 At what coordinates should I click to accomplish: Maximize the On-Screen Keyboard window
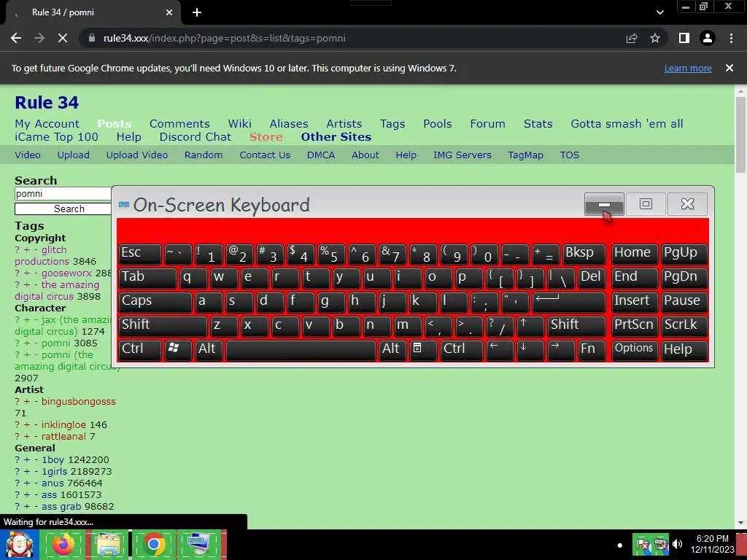646,204
